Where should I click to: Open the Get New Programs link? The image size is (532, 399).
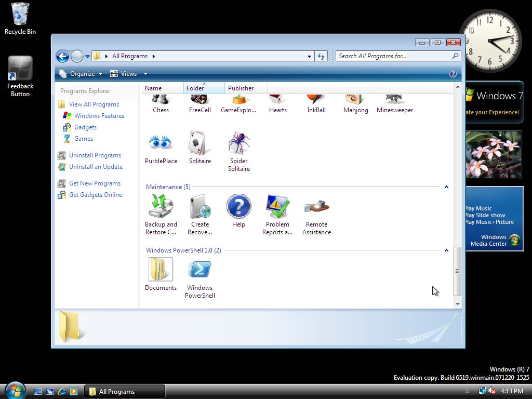[x=95, y=183]
